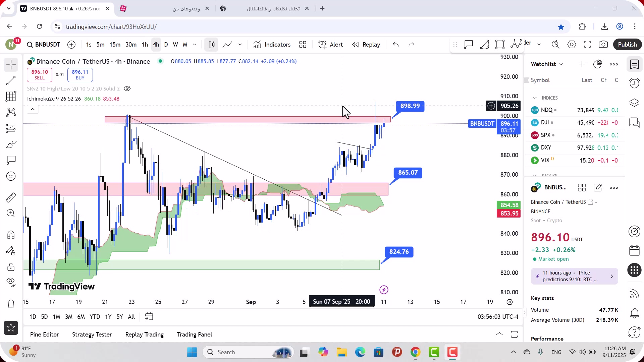Select the 1h timeframe
The width and height of the screenshot is (644, 362).
point(145,45)
